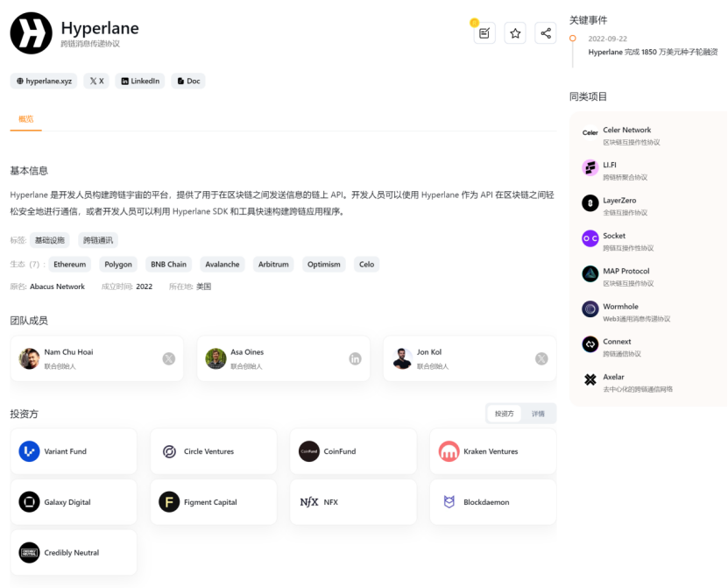This screenshot has height=588, width=728.
Task: Click the CoinFund logo
Action: tap(309, 451)
